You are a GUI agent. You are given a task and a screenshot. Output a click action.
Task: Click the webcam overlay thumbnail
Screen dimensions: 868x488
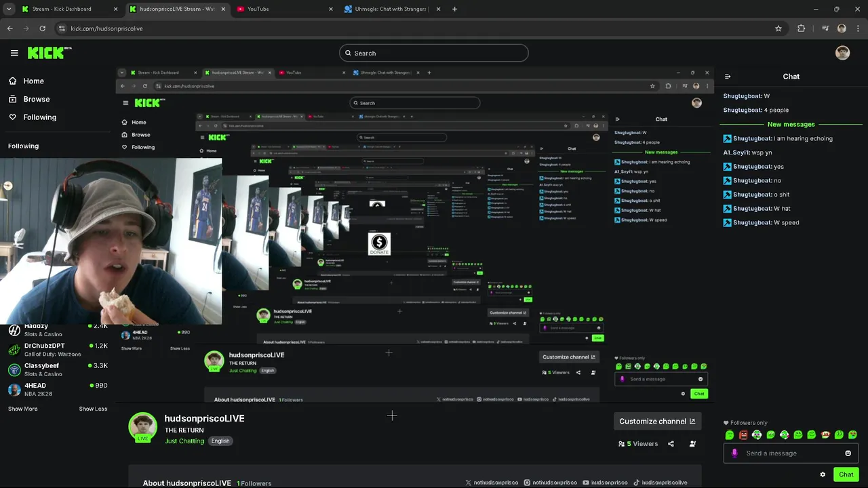[111, 242]
